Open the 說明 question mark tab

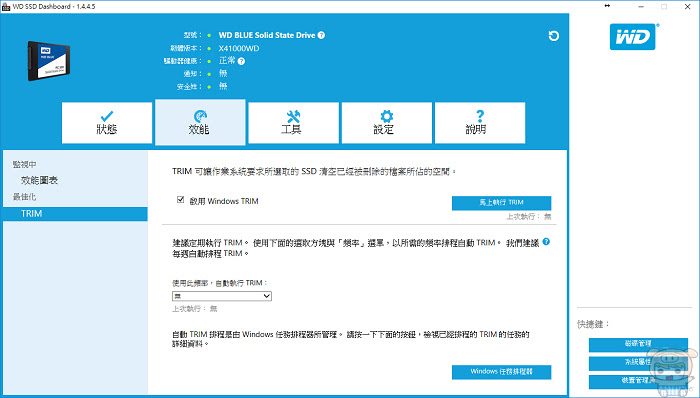[x=480, y=123]
